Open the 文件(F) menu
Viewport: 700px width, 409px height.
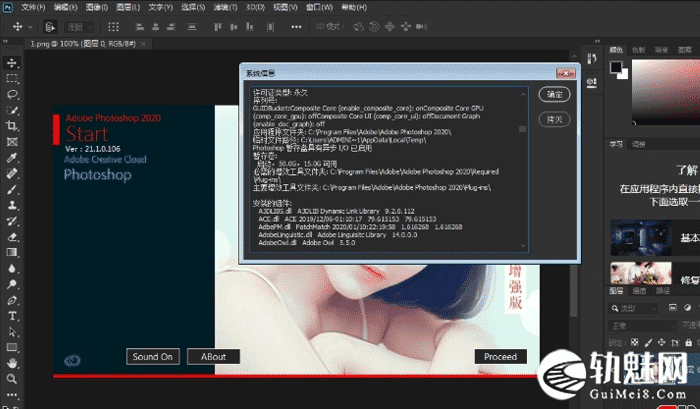pyautogui.click(x=33, y=7)
